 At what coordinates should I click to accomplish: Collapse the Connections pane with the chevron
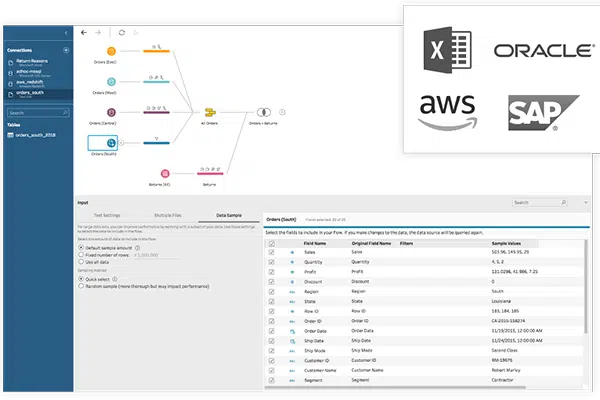point(66,33)
